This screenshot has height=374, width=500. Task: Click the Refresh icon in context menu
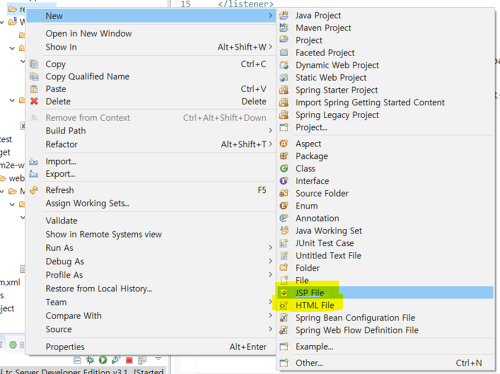click(x=34, y=190)
